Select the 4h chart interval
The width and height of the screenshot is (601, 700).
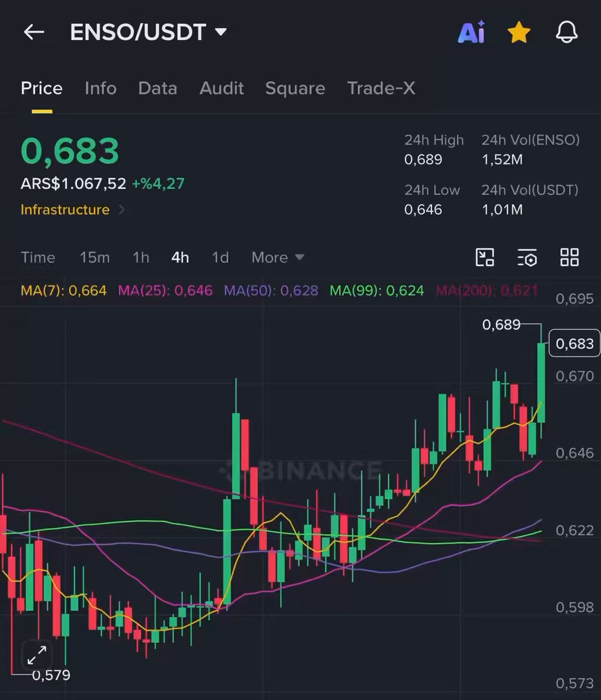tap(180, 257)
